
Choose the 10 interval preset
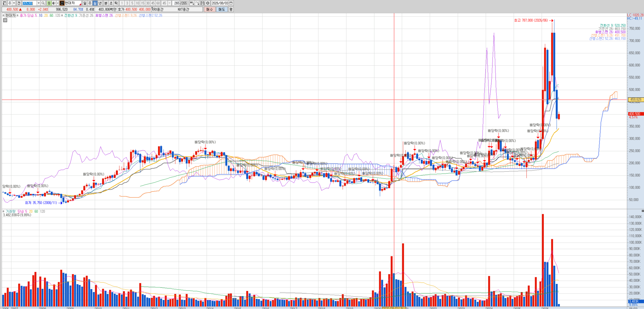click(138, 3)
